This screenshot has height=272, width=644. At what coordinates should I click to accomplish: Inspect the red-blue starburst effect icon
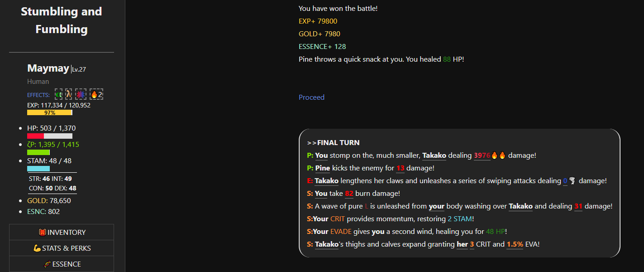coord(81,94)
